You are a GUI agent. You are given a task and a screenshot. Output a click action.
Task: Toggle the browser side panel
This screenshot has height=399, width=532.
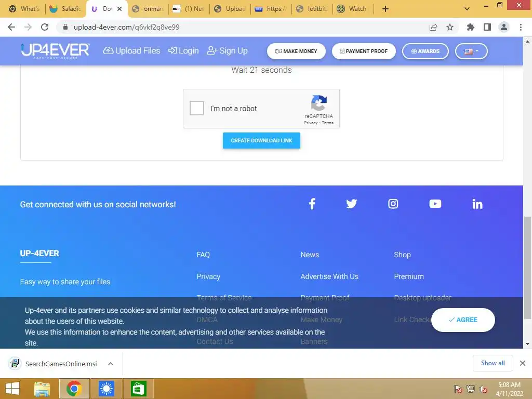(x=487, y=27)
